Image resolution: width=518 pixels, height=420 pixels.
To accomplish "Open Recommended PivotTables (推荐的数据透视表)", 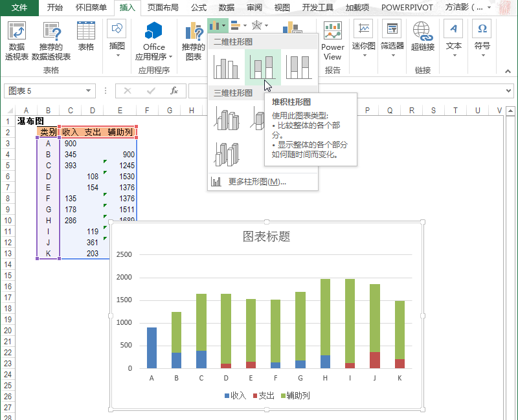I will pyautogui.click(x=51, y=41).
